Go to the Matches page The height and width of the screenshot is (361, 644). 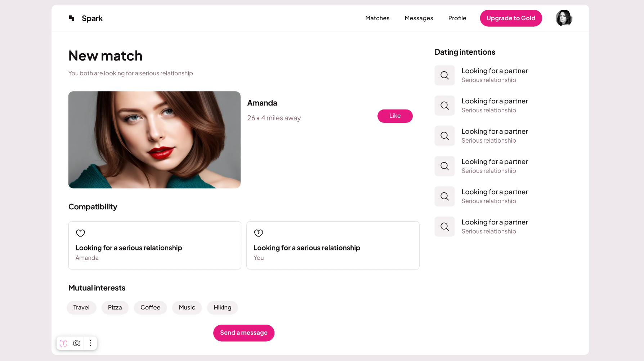377,18
